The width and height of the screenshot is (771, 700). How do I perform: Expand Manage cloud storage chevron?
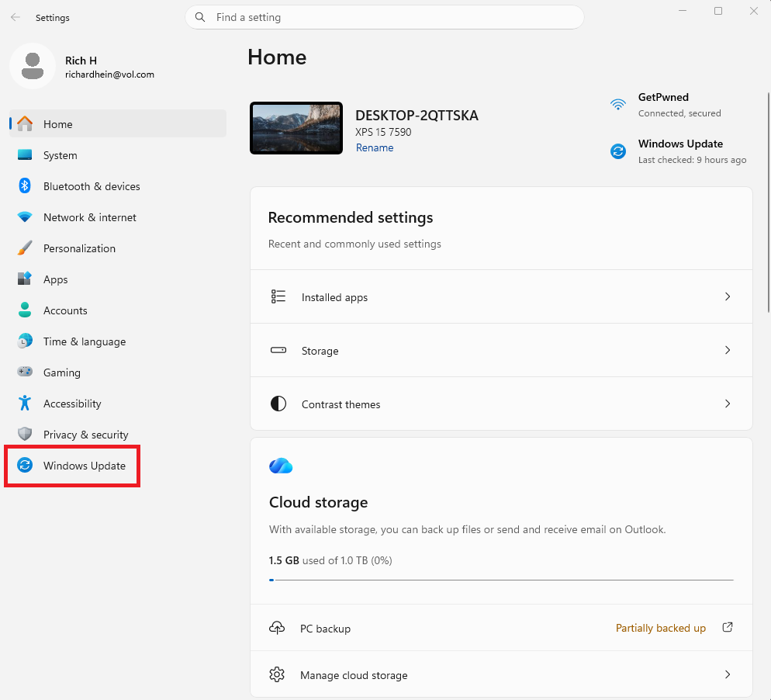point(728,674)
